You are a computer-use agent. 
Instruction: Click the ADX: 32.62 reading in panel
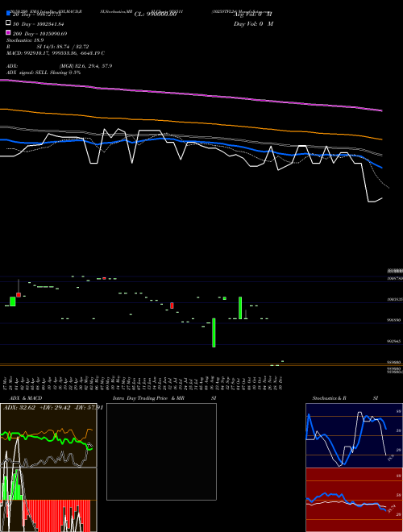pyautogui.click(x=19, y=408)
